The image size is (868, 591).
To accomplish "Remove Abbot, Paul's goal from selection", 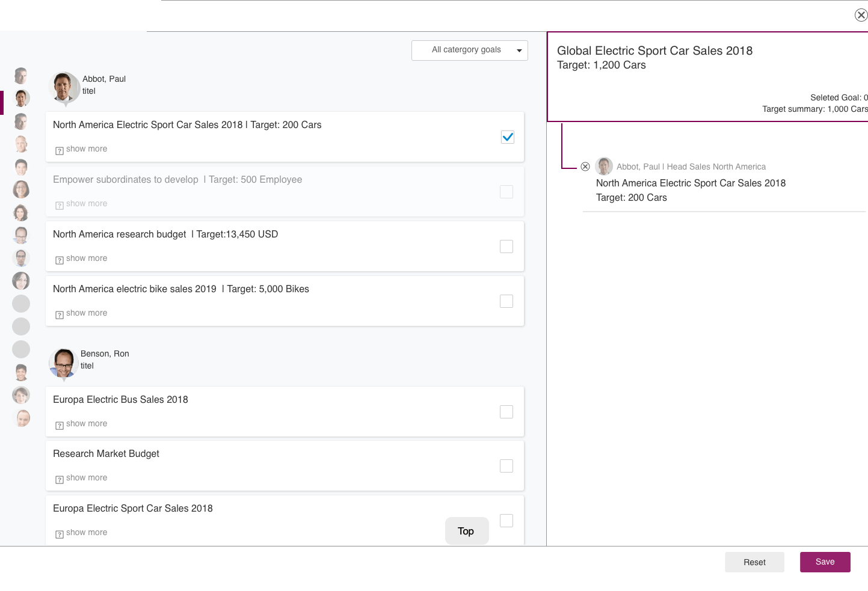I will pyautogui.click(x=585, y=167).
